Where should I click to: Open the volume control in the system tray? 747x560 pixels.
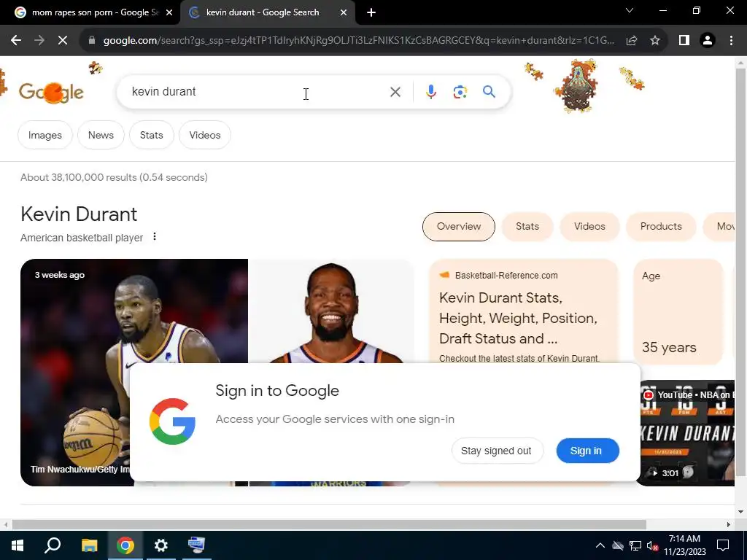pos(652,545)
